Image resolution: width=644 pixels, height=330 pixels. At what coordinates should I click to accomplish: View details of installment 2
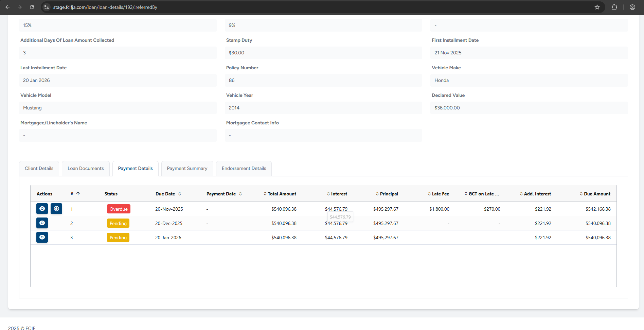click(42, 223)
